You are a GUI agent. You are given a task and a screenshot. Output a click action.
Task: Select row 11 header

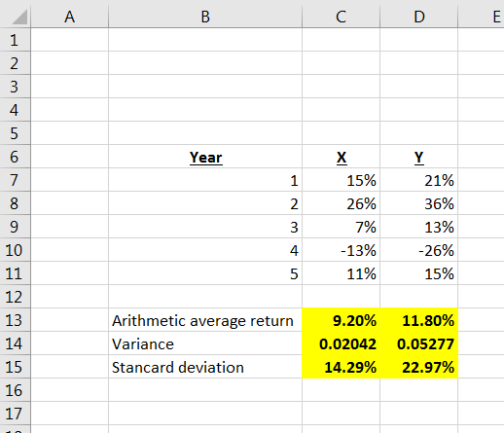(x=15, y=273)
